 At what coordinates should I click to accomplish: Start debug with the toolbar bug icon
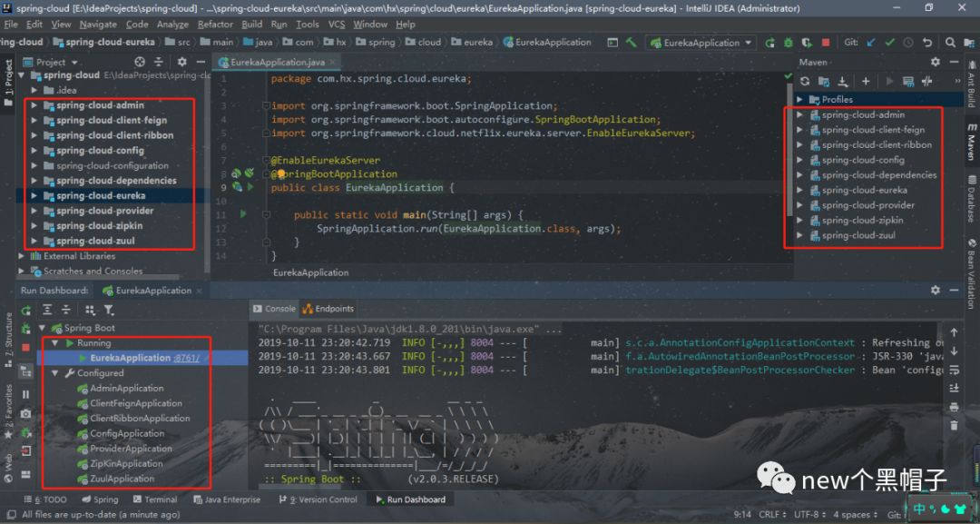pos(789,43)
